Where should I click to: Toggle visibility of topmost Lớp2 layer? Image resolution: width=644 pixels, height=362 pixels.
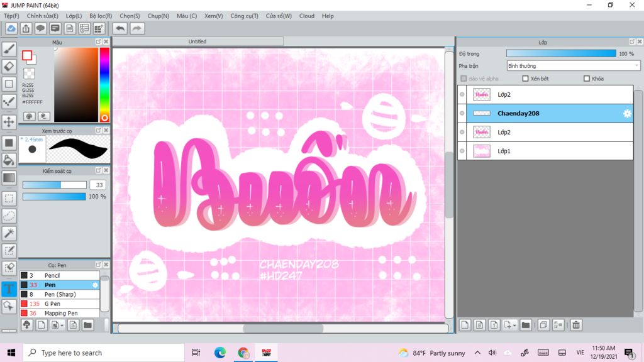(x=462, y=94)
